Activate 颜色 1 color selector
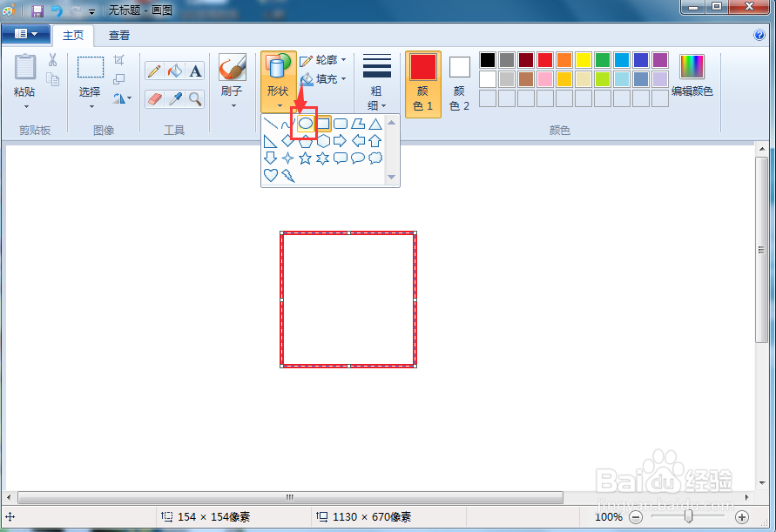 (423, 84)
